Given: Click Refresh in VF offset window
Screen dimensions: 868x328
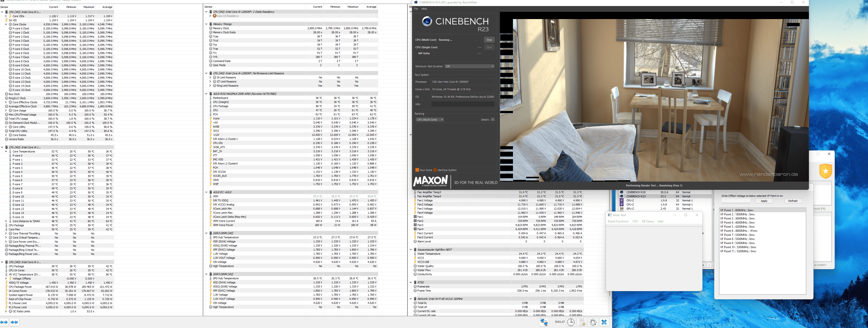Looking at the screenshot, I should (x=793, y=201).
